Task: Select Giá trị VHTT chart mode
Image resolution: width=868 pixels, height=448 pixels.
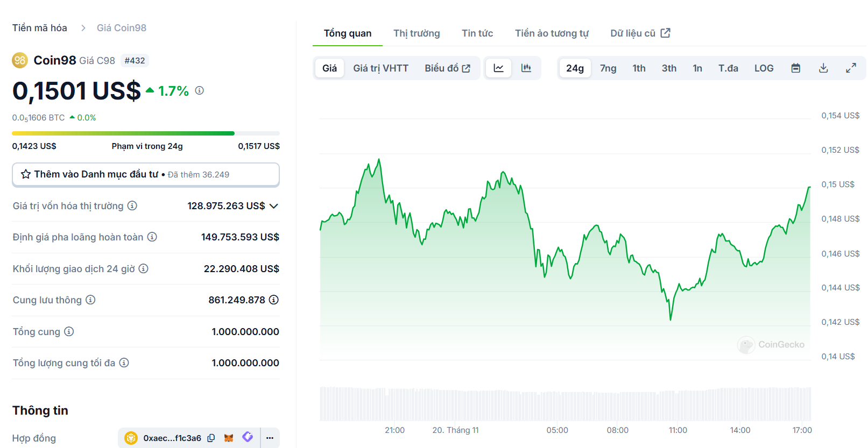Action: click(x=381, y=68)
